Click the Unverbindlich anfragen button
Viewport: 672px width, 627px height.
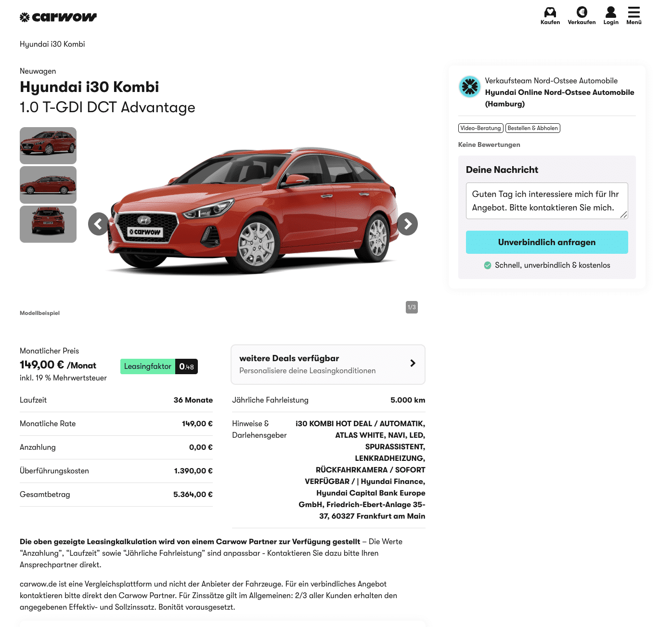(547, 242)
